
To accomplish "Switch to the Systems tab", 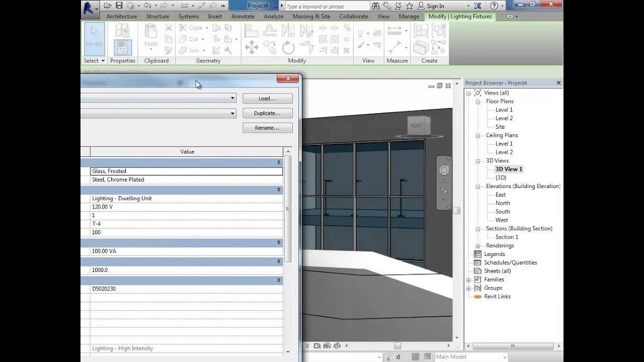I will 189,17.
